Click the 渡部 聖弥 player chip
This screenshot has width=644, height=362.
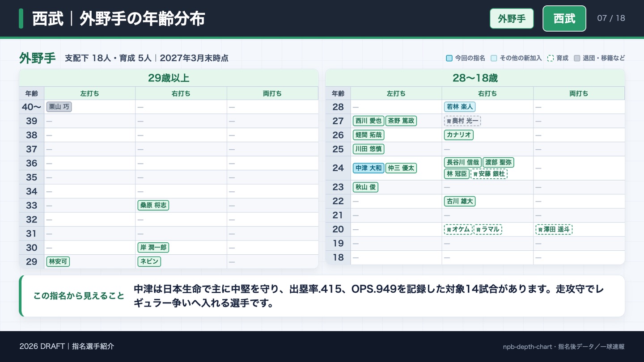coord(499,162)
